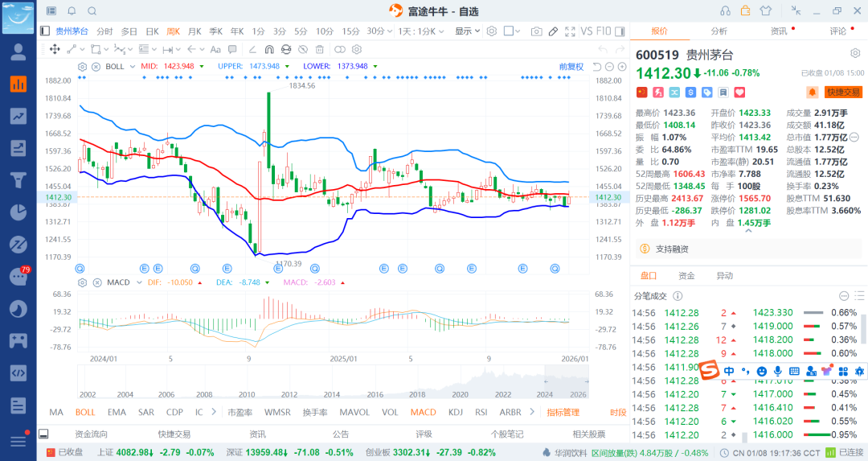Toggle the VS compare mode

pyautogui.click(x=587, y=31)
